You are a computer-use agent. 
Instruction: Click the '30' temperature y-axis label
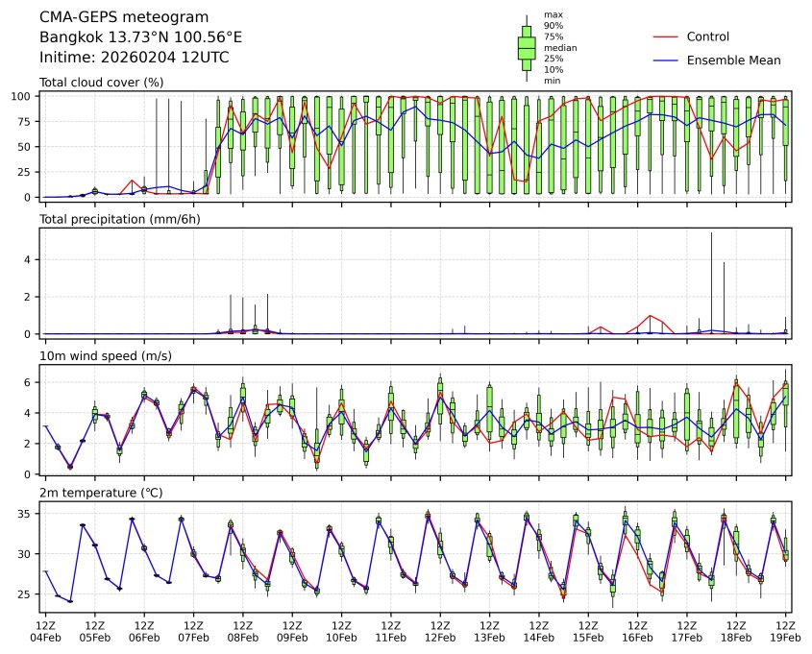point(25,554)
